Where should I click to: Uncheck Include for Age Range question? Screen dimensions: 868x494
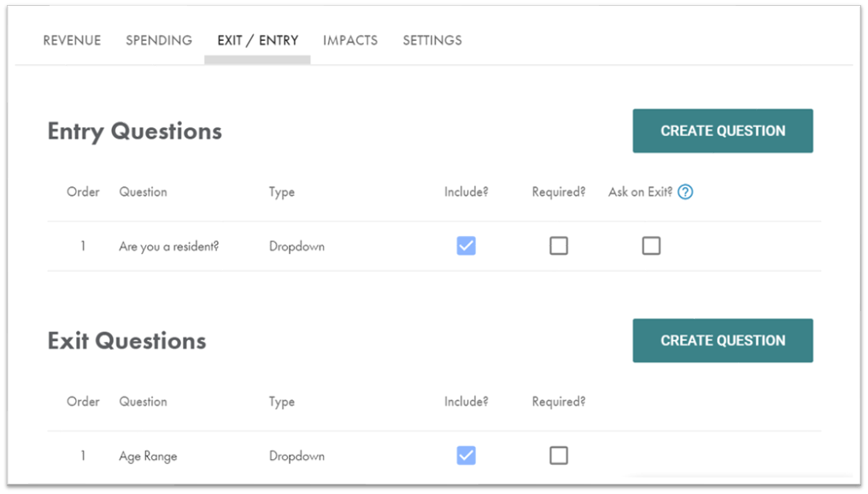click(x=466, y=456)
